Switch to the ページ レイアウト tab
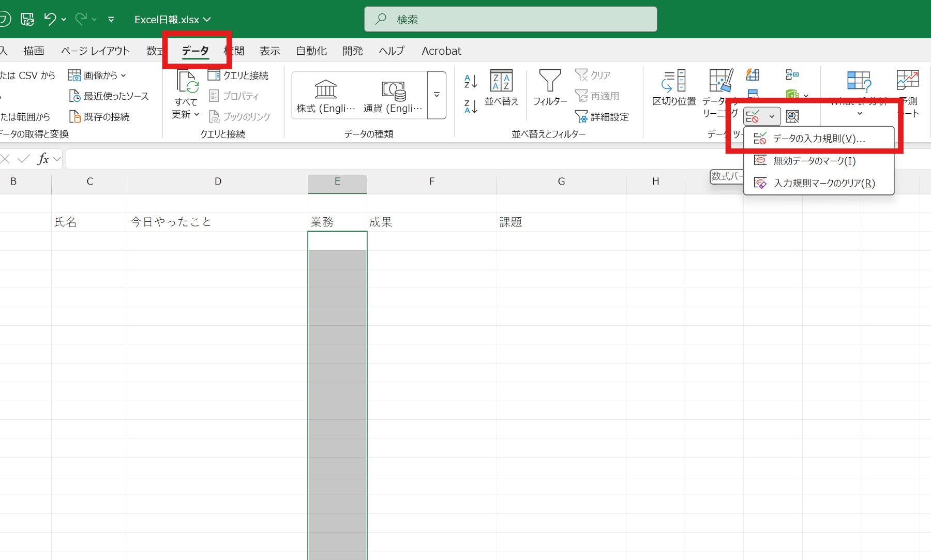 [95, 51]
